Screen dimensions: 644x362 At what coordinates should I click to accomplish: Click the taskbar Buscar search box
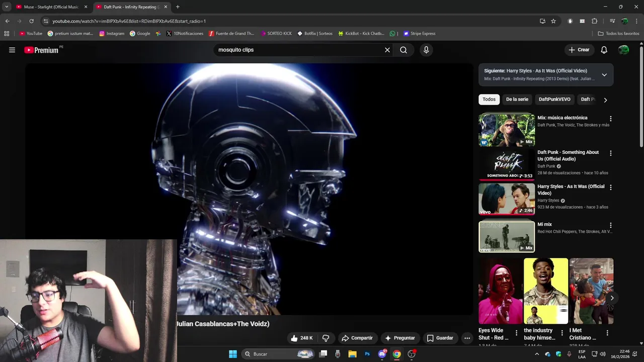(279, 354)
